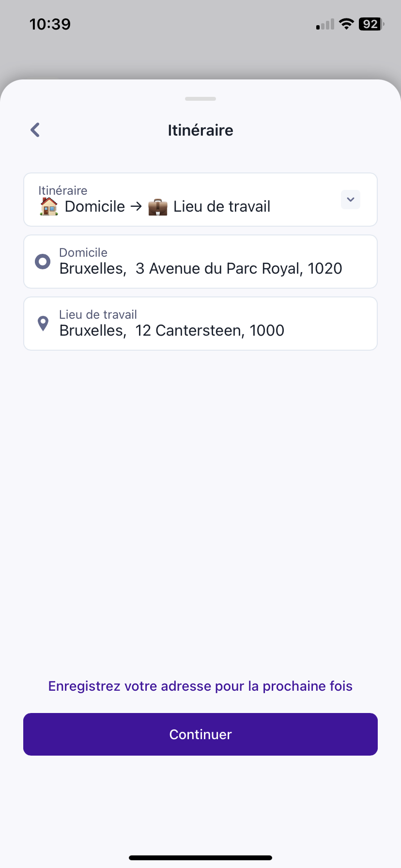
Task: Click the battery indicator showing 92
Action: 371,24
